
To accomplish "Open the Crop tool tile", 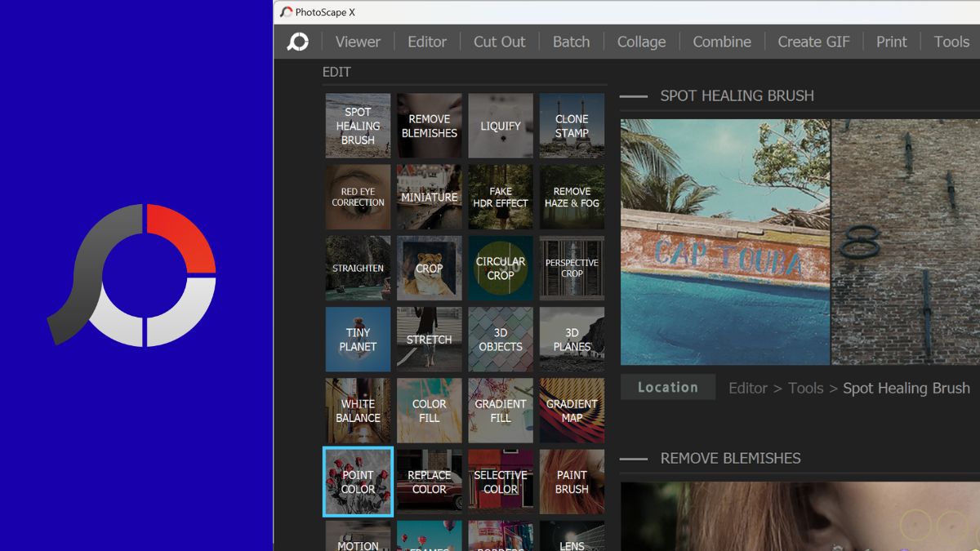I will click(x=430, y=268).
